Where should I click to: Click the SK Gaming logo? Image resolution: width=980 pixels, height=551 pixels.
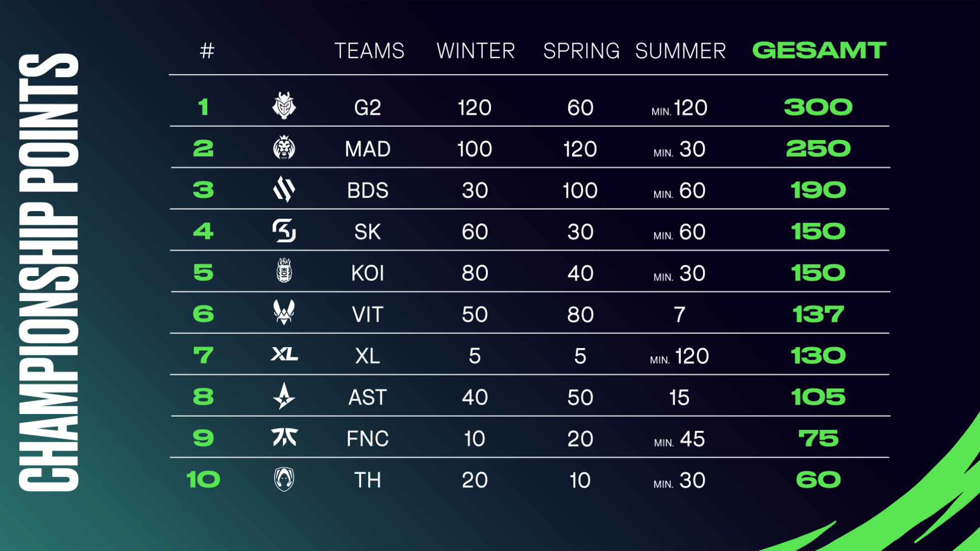coord(284,231)
